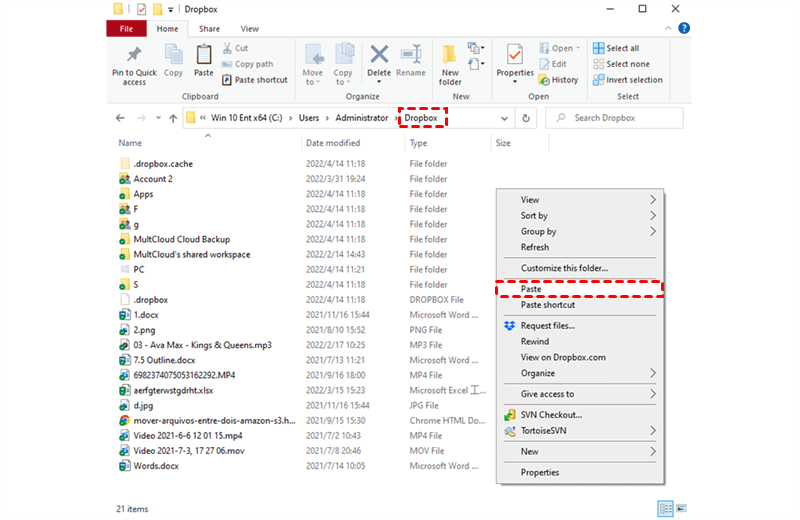This screenshot has width=800, height=520.
Task: Expand Give access to submenu
Action: 580,394
